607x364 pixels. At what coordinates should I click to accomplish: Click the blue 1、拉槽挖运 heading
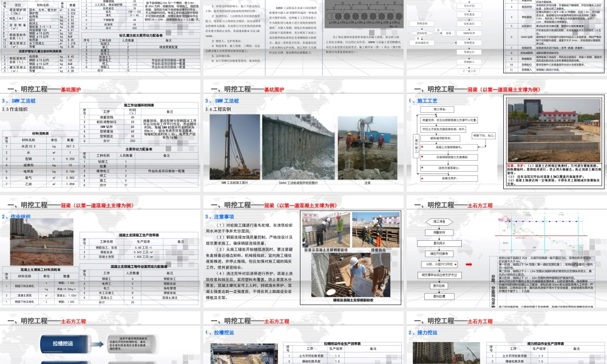pos(220,332)
